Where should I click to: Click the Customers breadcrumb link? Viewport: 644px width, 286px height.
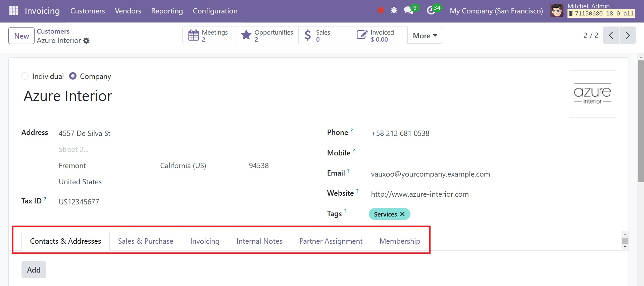(x=53, y=31)
